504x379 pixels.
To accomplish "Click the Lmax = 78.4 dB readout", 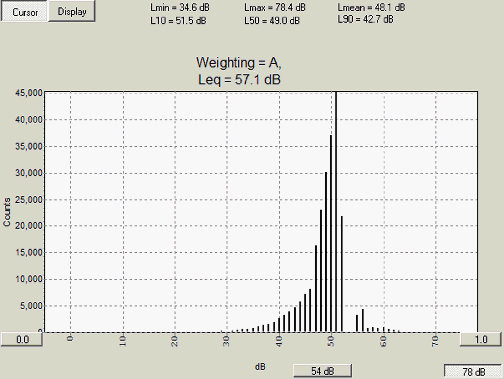I will 275,7.
